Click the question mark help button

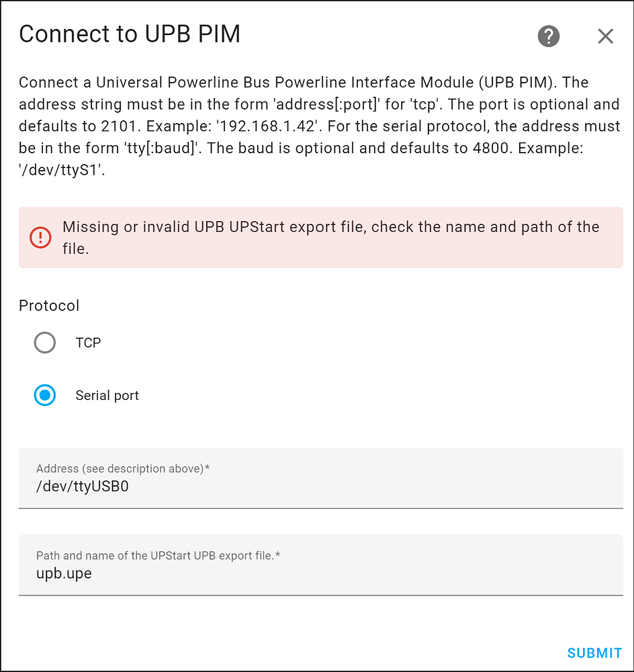click(548, 36)
